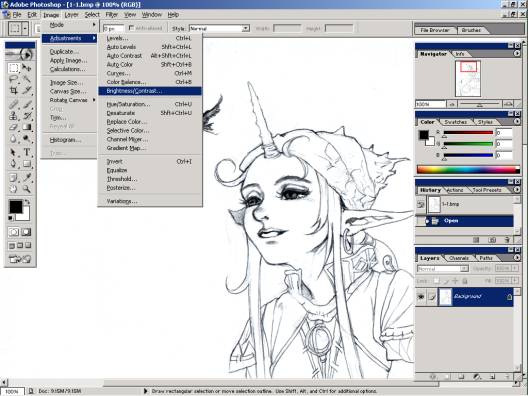
Task: Choose Levels in the Adjustments submenu
Action: (150, 38)
